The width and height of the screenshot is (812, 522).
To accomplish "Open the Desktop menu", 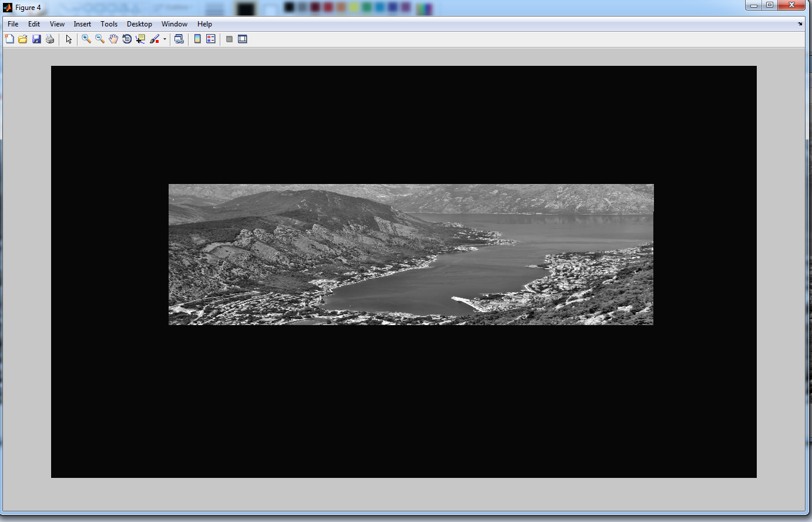I will click(x=139, y=24).
